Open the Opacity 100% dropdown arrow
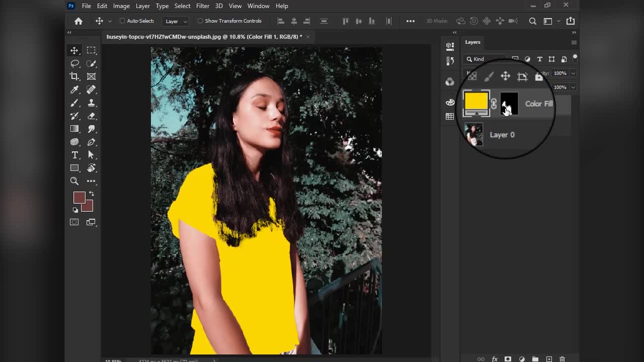This screenshot has height=362, width=644. tap(573, 73)
